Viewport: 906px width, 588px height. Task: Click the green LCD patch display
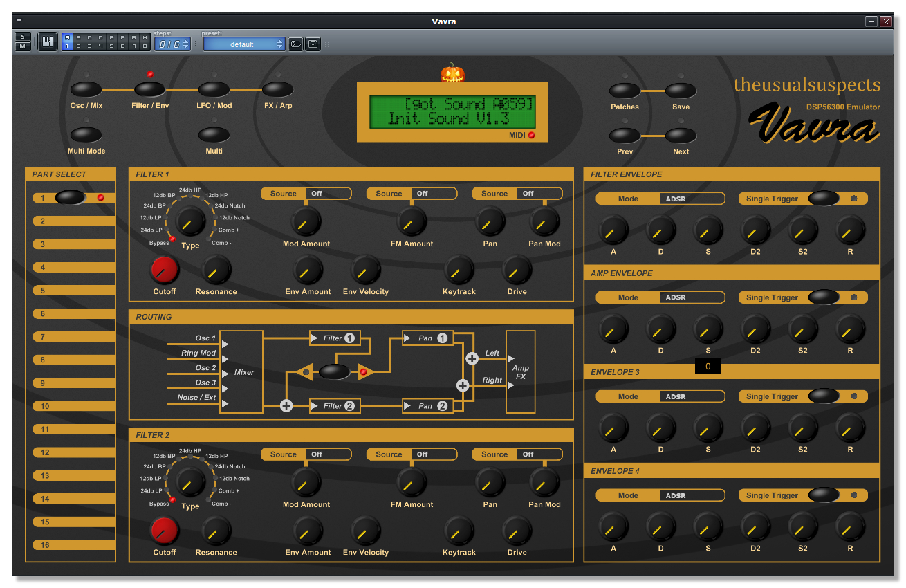pyautogui.click(x=453, y=111)
